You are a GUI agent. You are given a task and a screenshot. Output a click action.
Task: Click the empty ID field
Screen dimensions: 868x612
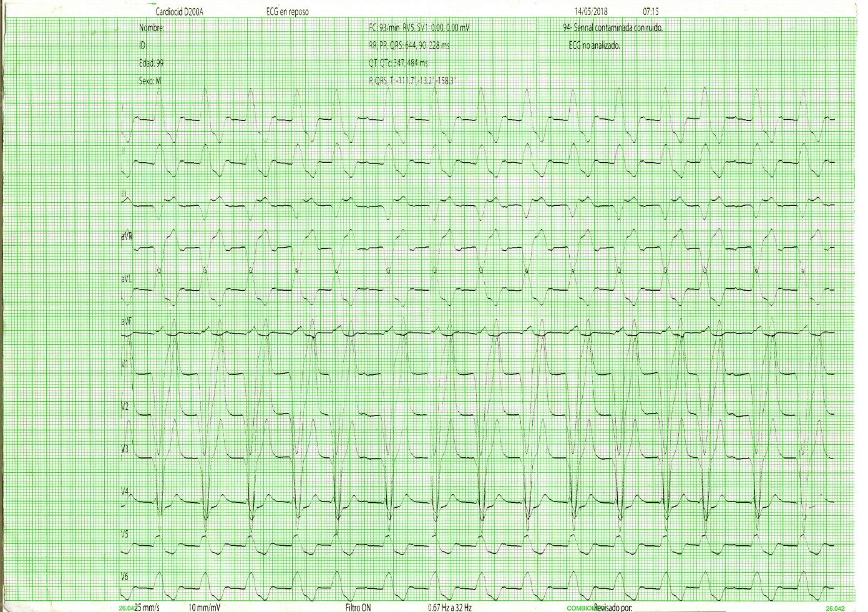pyautogui.click(x=144, y=45)
